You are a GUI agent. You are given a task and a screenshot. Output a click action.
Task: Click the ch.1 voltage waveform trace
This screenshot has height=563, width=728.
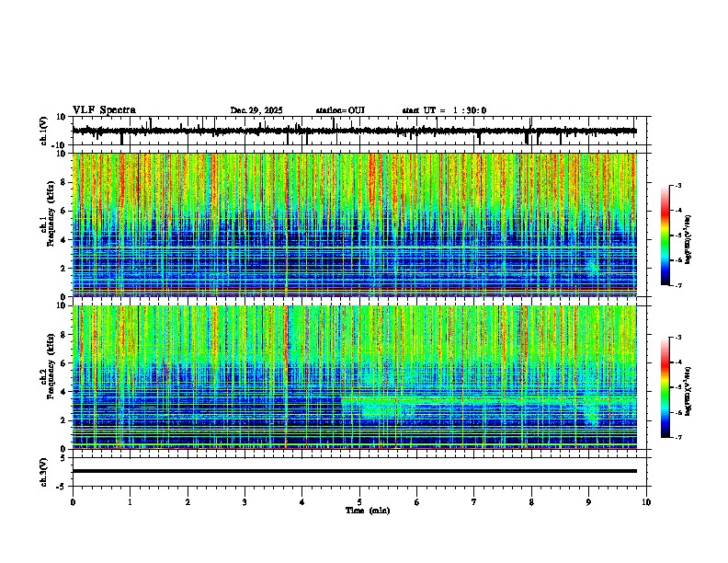point(354,131)
